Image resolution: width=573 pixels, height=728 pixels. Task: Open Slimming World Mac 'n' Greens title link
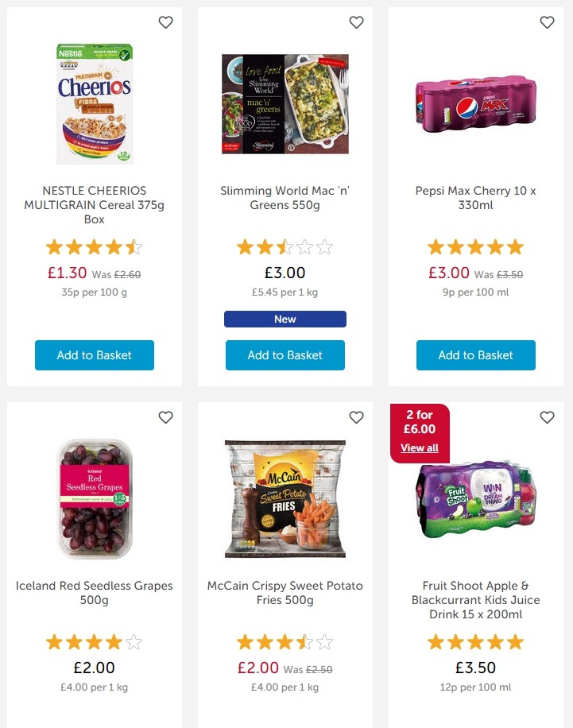[285, 198]
